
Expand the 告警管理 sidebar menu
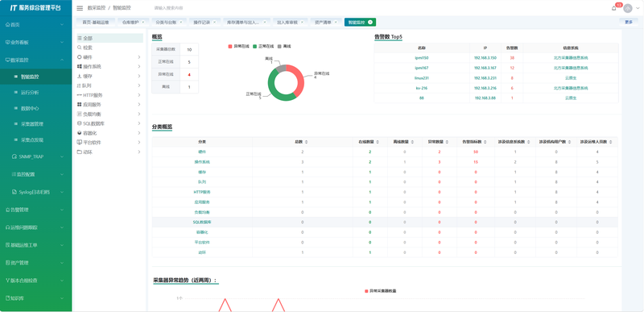[x=35, y=210]
